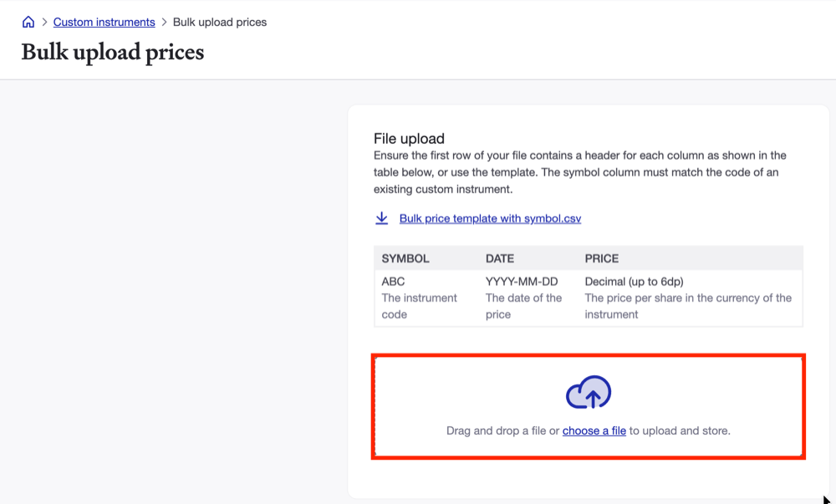Go to the home page icon

pyautogui.click(x=28, y=22)
